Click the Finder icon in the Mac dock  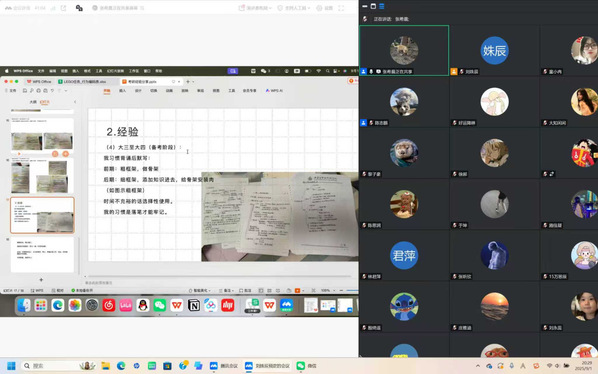click(24, 305)
